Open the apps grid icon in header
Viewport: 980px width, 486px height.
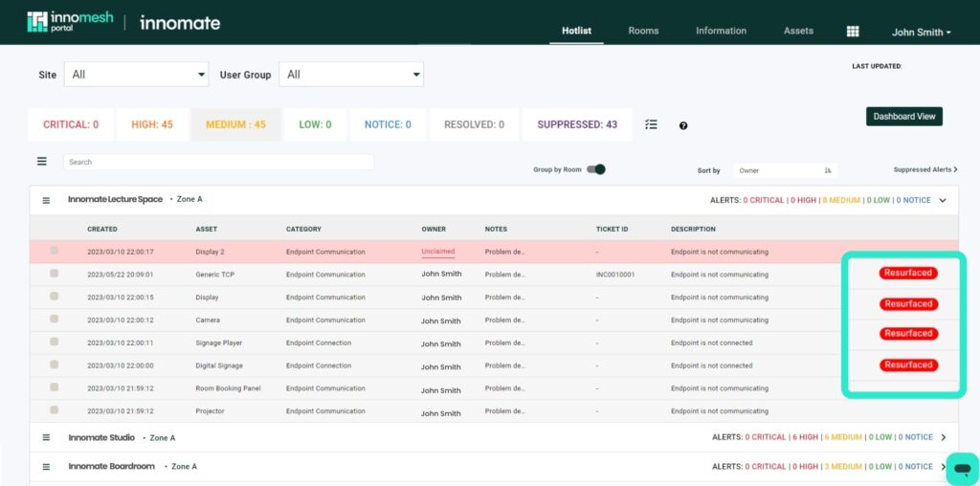tap(853, 32)
